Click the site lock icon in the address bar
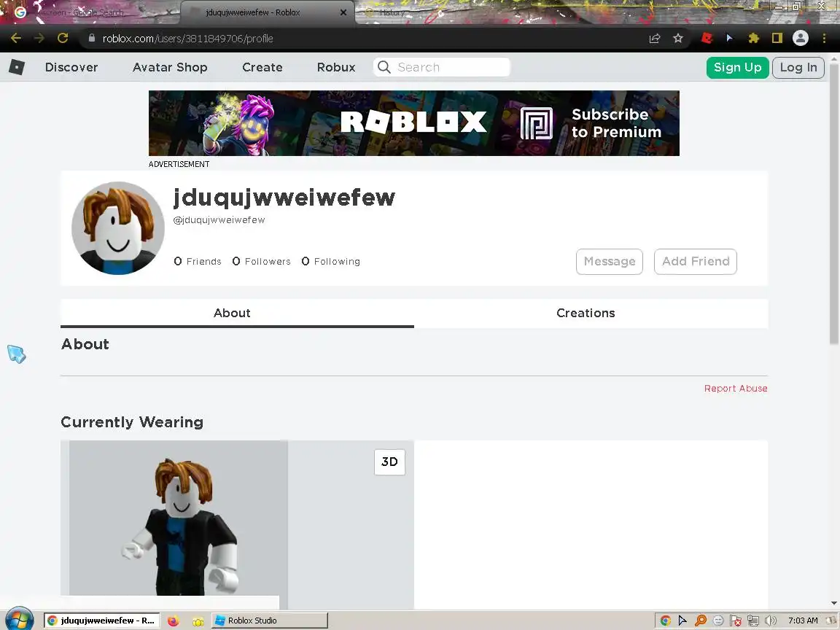This screenshot has height=630, width=840. point(92,38)
